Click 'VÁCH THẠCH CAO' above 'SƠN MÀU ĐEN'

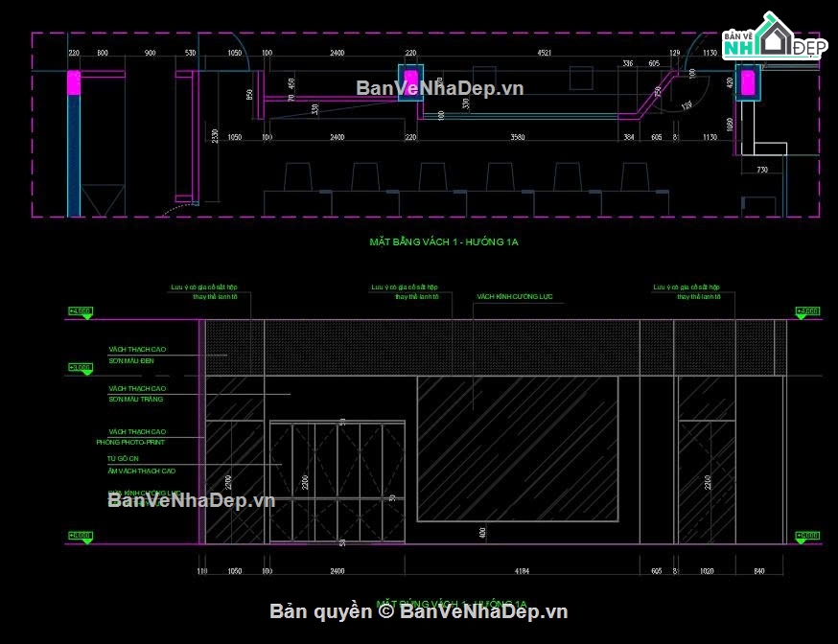point(137,349)
